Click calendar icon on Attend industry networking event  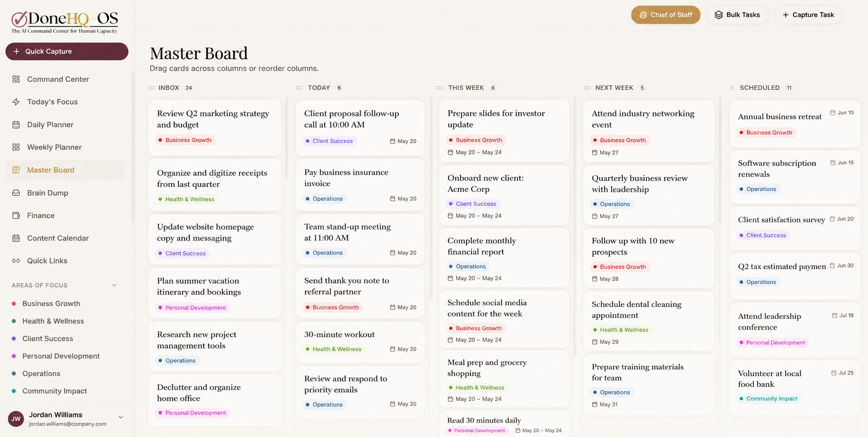(x=594, y=153)
